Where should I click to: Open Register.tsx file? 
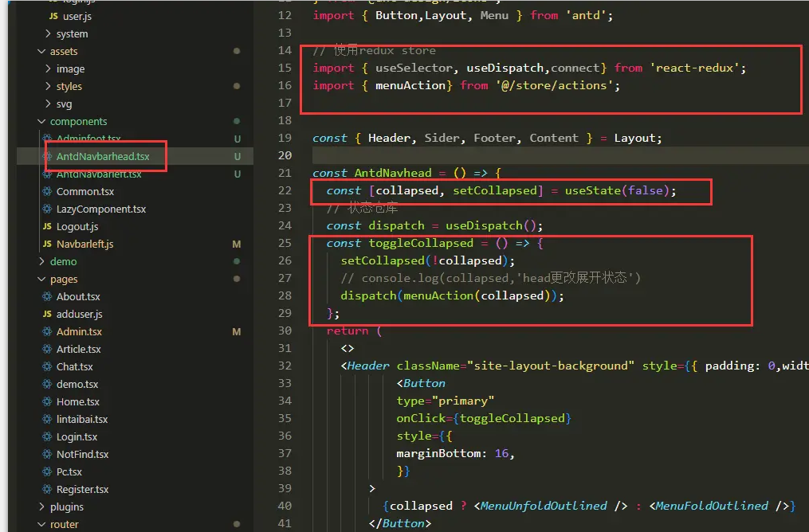click(x=83, y=490)
